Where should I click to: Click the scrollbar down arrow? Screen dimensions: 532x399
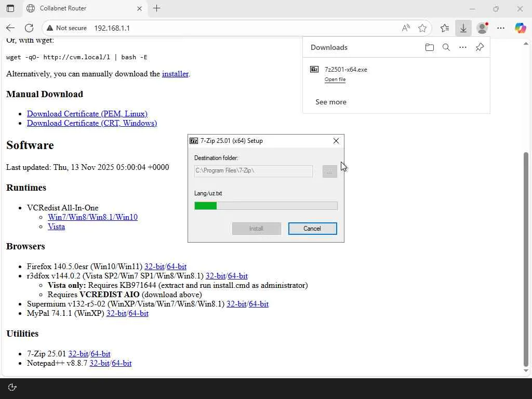(526, 371)
